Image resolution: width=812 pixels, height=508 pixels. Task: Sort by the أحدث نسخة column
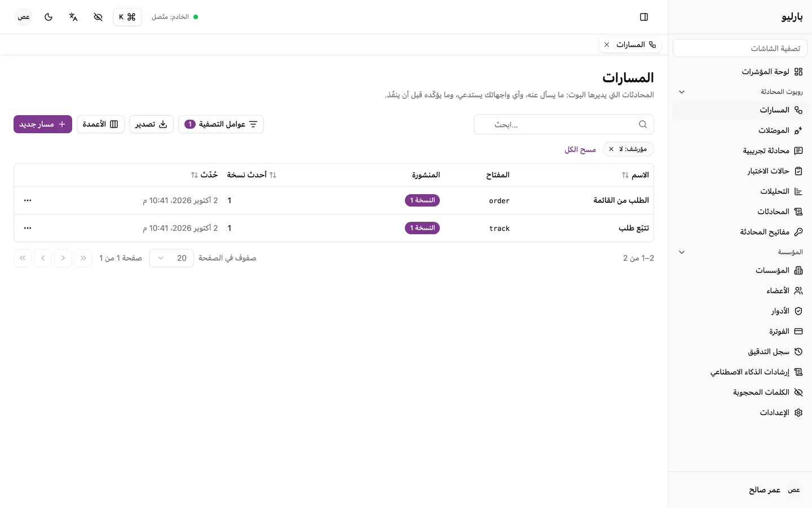pyautogui.click(x=251, y=175)
